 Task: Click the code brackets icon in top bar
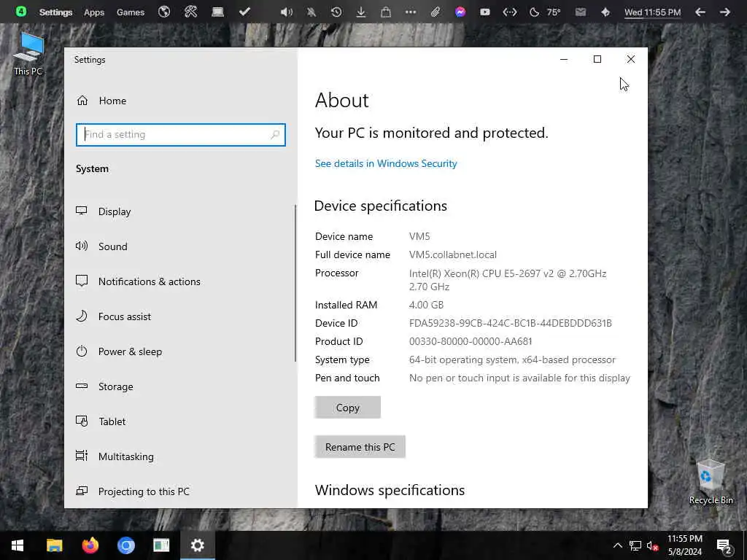tap(510, 12)
